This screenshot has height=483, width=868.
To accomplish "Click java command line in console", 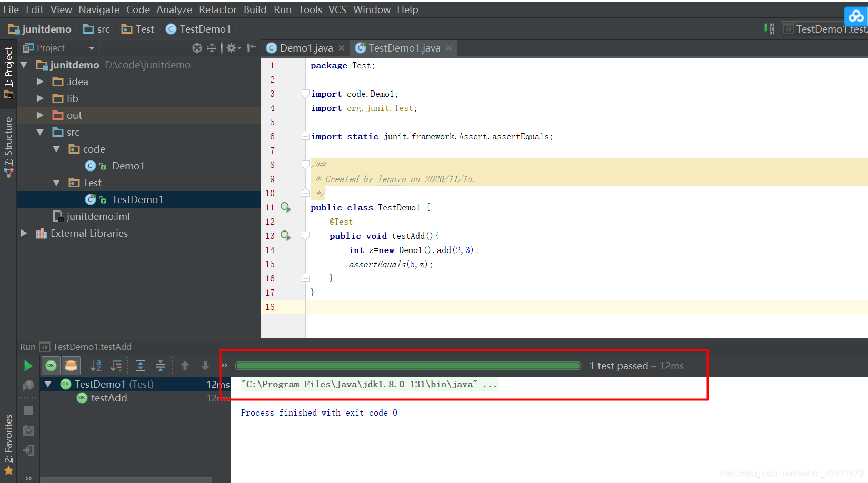I will [369, 385].
